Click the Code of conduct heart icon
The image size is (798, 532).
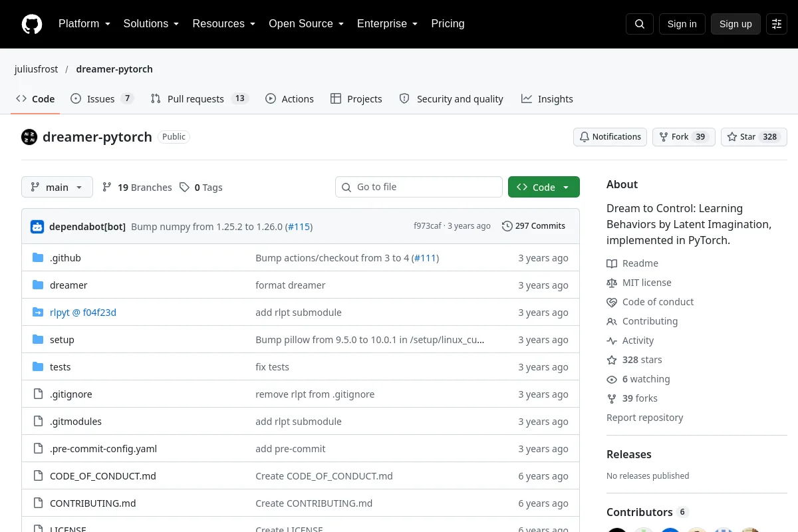pos(612,302)
